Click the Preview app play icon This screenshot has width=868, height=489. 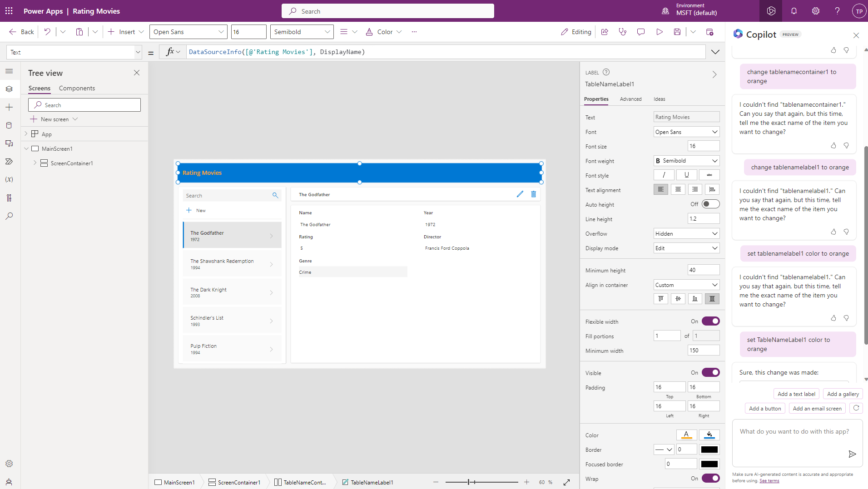pos(659,32)
